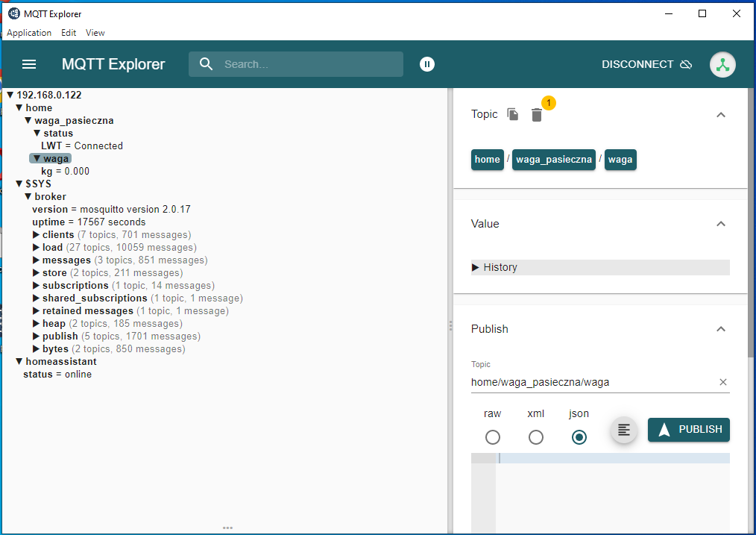Viewport: 756px width, 535px height.
Task: Delete topic trash icon
Action: (x=537, y=115)
